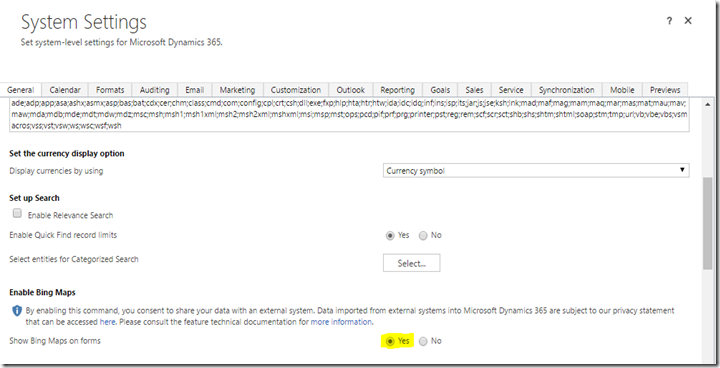
Task: Click the privacy shield icon under Bing Maps
Action: coord(17,311)
